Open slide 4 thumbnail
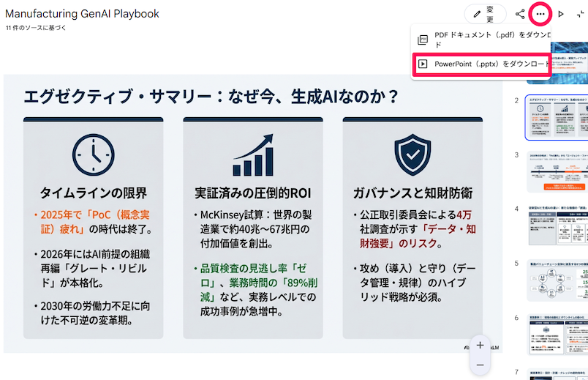Image resolution: width=588 pixels, height=380 pixels. [x=557, y=226]
